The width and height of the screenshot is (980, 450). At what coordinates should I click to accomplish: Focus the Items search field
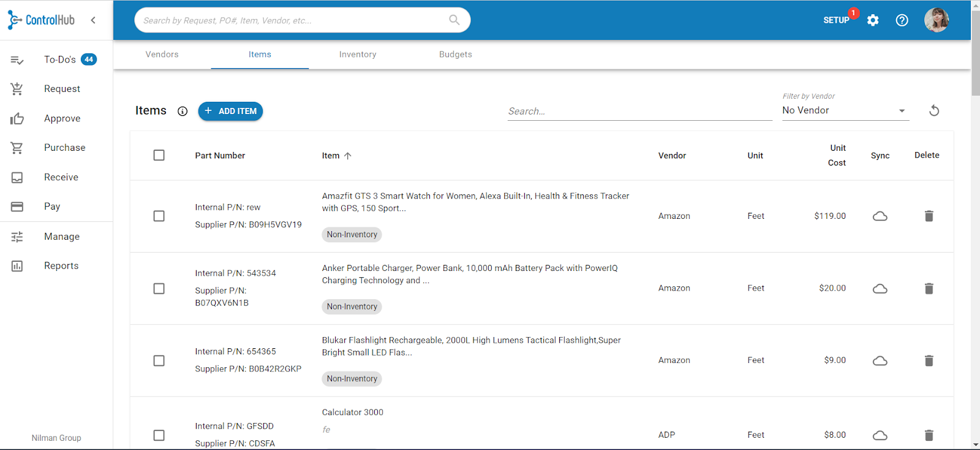pos(639,111)
